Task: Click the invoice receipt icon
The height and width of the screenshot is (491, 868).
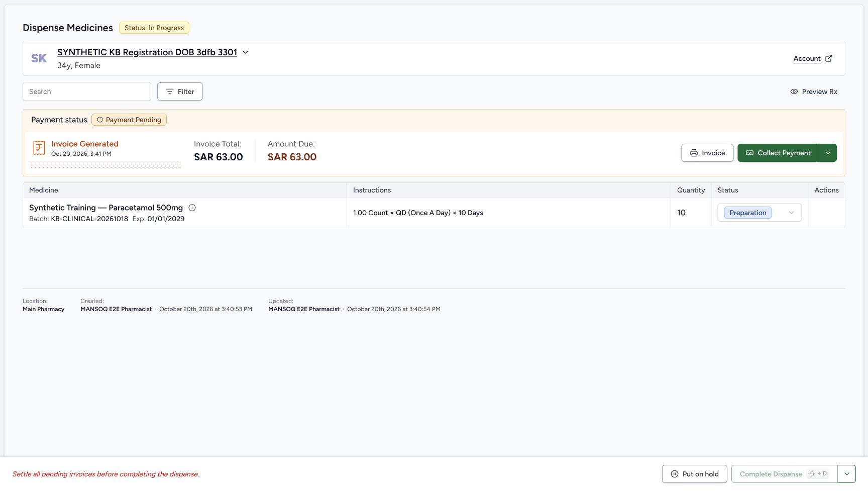Action: [39, 148]
